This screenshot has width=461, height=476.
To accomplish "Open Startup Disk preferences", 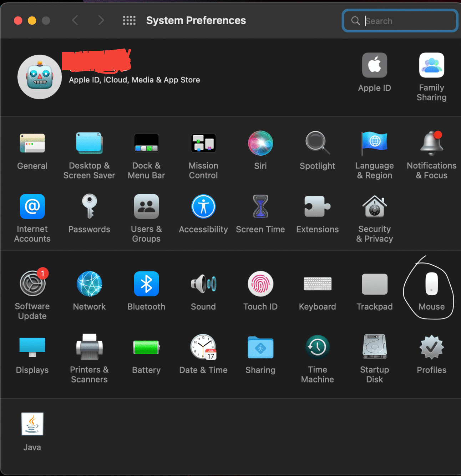I will coord(375,346).
